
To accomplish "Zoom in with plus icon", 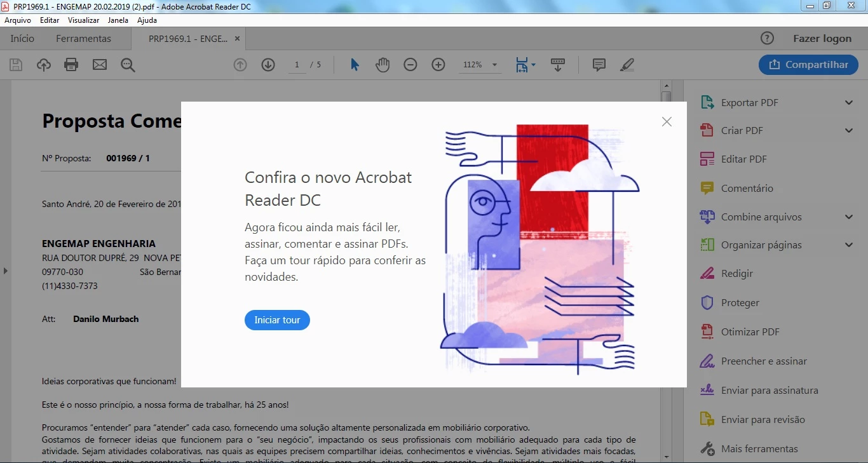I will [438, 65].
